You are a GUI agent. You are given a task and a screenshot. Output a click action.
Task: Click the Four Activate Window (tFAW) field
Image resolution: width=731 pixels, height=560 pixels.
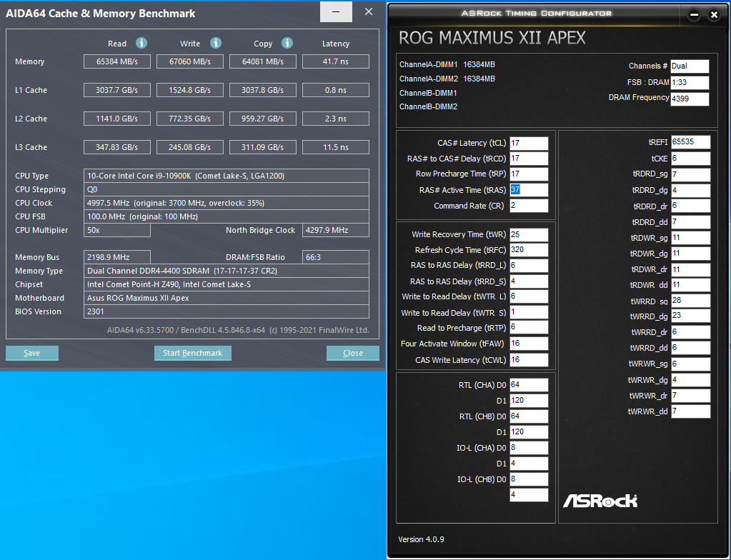[529, 344]
